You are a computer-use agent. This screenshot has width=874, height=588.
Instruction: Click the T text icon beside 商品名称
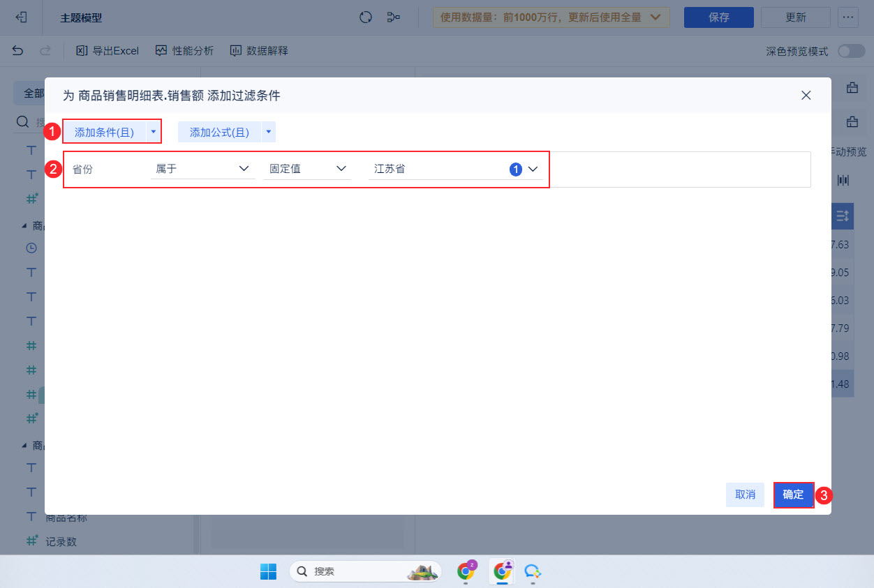(31, 517)
